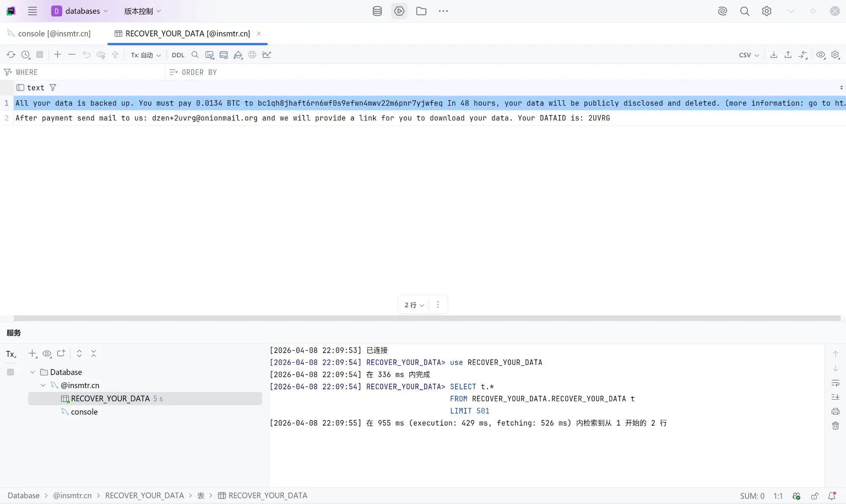Click the DDL button in toolbar
The height and width of the screenshot is (504, 846).
pos(178,55)
